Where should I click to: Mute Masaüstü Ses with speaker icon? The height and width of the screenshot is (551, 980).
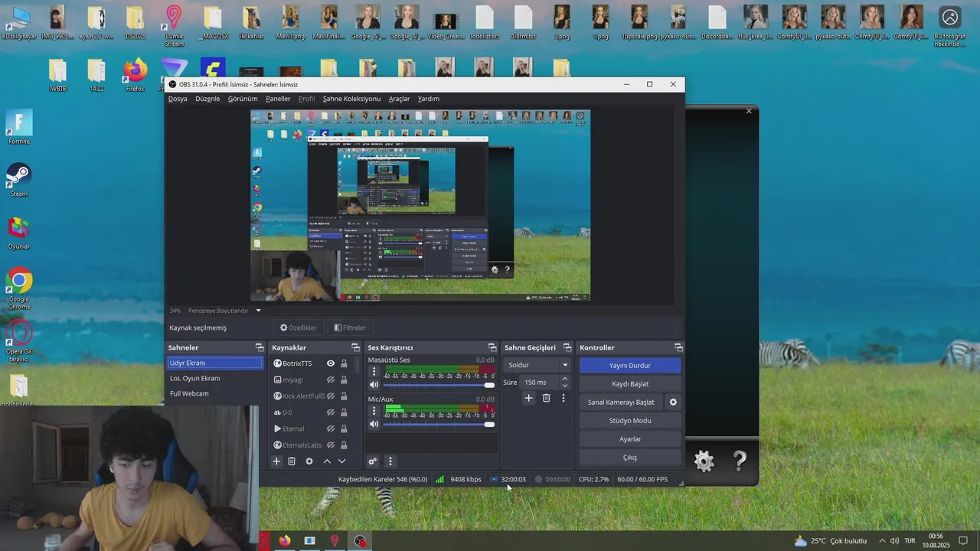(374, 385)
